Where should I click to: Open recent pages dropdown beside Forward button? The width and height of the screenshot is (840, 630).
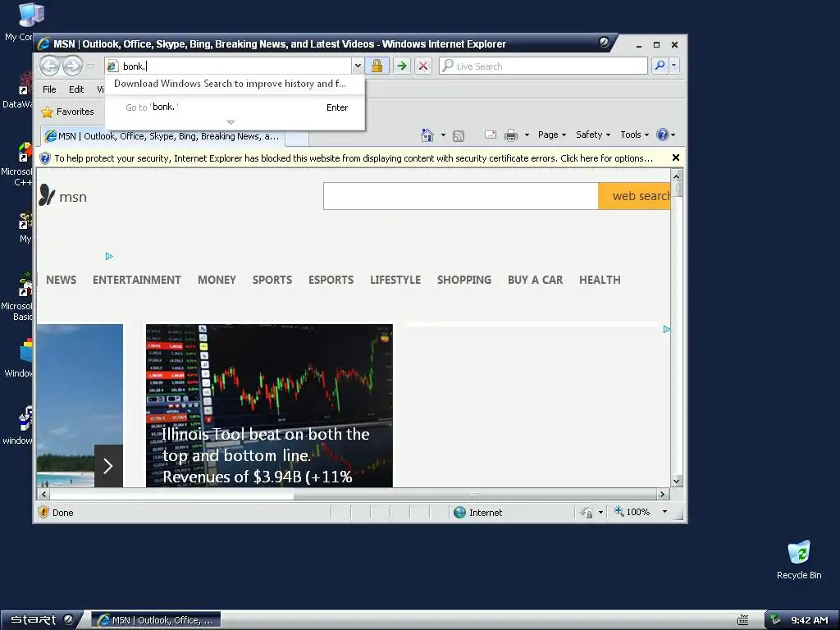(x=90, y=66)
